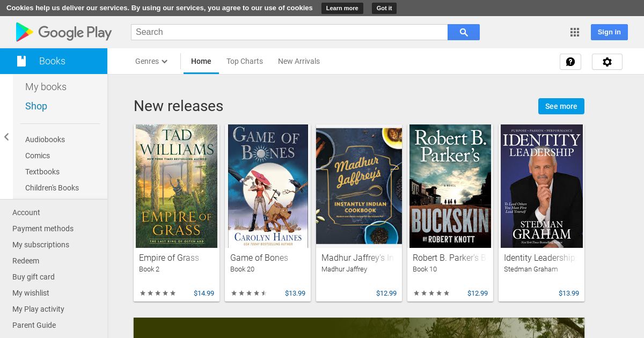Click the $13.99 price on Identity Leadership

pos(569,293)
